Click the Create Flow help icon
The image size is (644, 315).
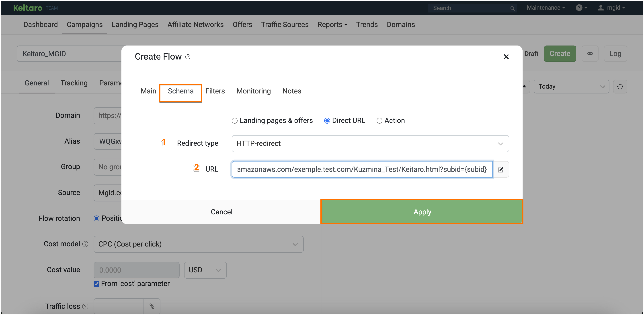(x=188, y=57)
